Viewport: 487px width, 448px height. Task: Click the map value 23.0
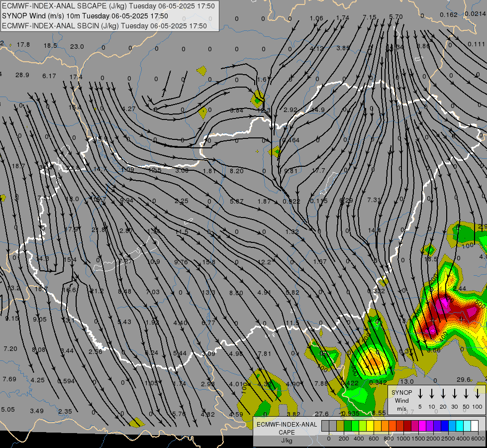pos(77,47)
